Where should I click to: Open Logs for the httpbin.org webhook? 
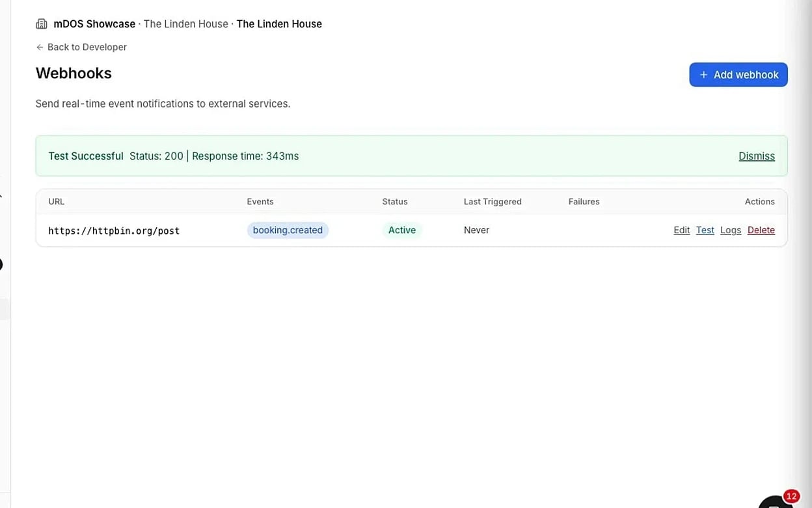[731, 231]
